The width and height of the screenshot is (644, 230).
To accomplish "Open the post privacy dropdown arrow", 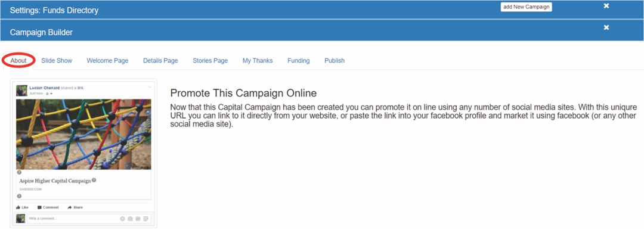I will [x=51, y=94].
